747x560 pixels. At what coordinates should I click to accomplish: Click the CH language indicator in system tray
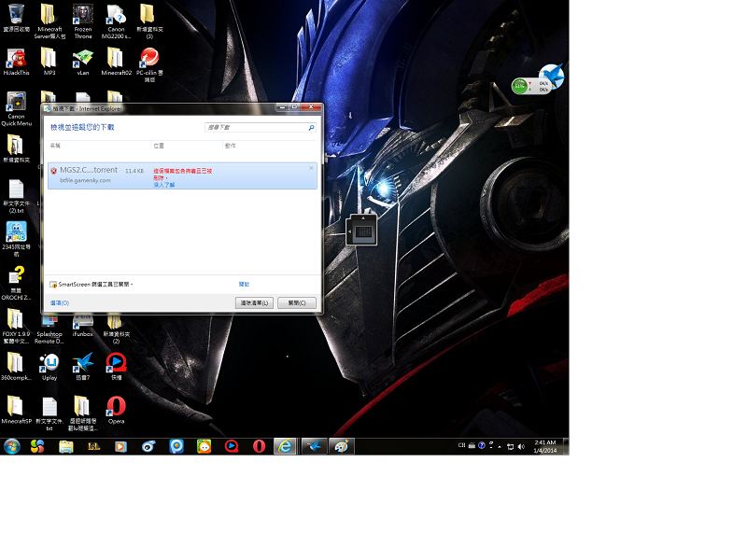pos(461,446)
